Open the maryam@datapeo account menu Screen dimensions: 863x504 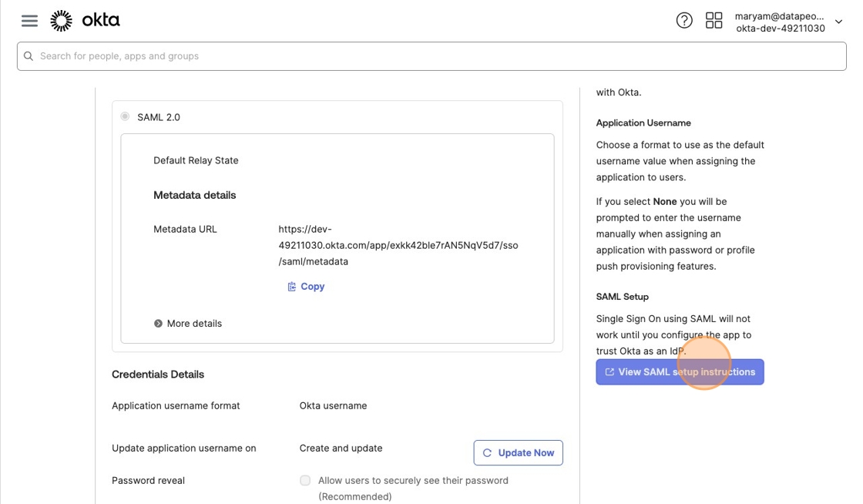click(x=779, y=16)
